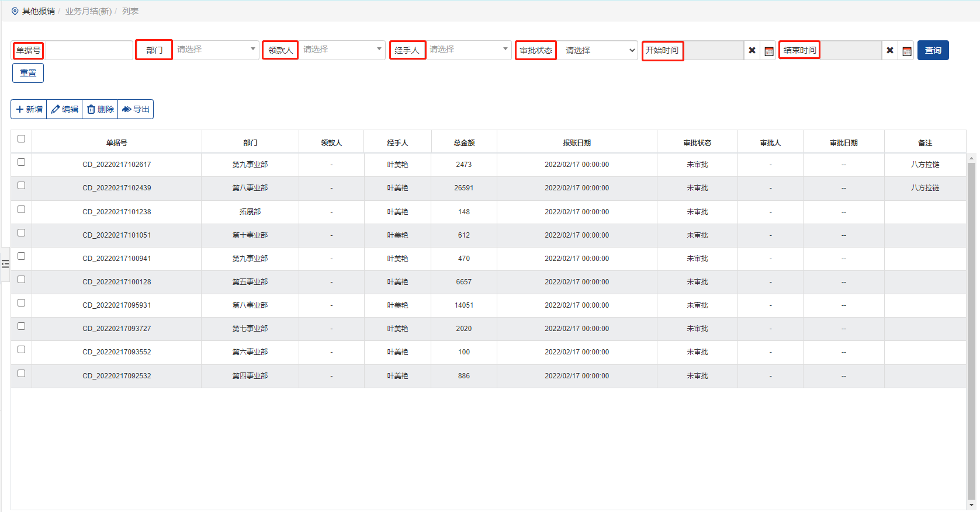980x512 pixels.
Task: Click the 单据号 text input field
Action: [x=89, y=50]
